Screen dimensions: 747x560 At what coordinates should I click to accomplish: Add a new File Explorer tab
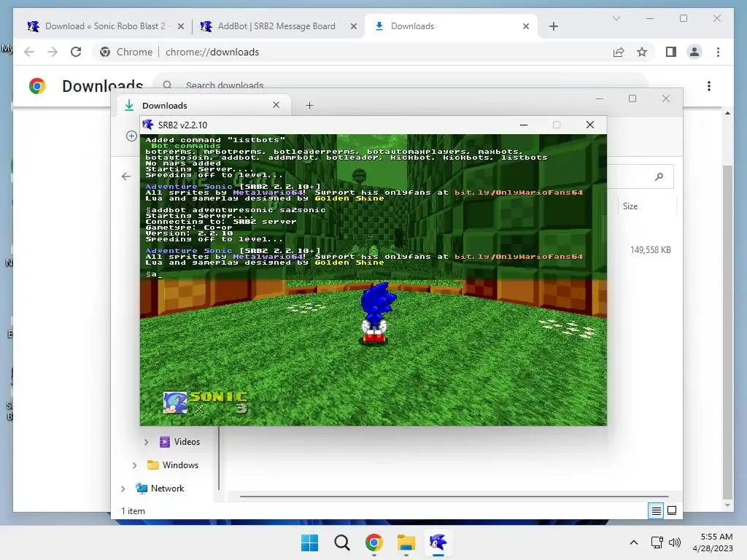(x=309, y=105)
